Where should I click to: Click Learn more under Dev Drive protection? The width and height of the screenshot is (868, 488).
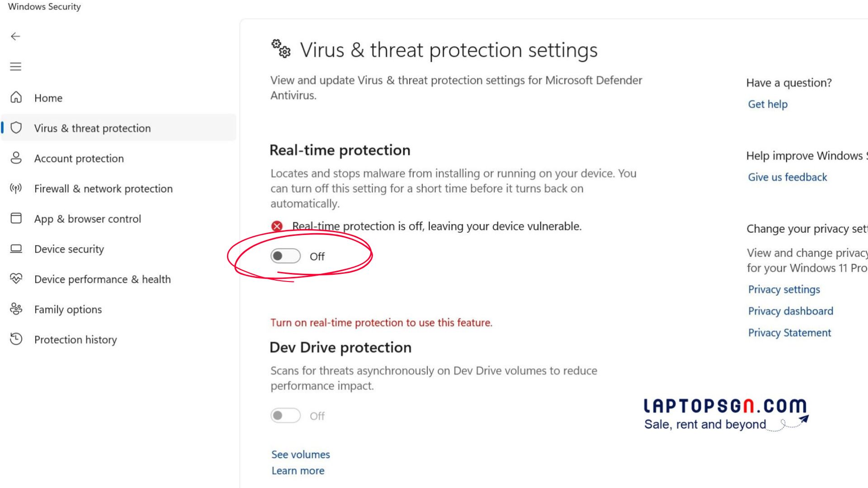[x=298, y=471]
